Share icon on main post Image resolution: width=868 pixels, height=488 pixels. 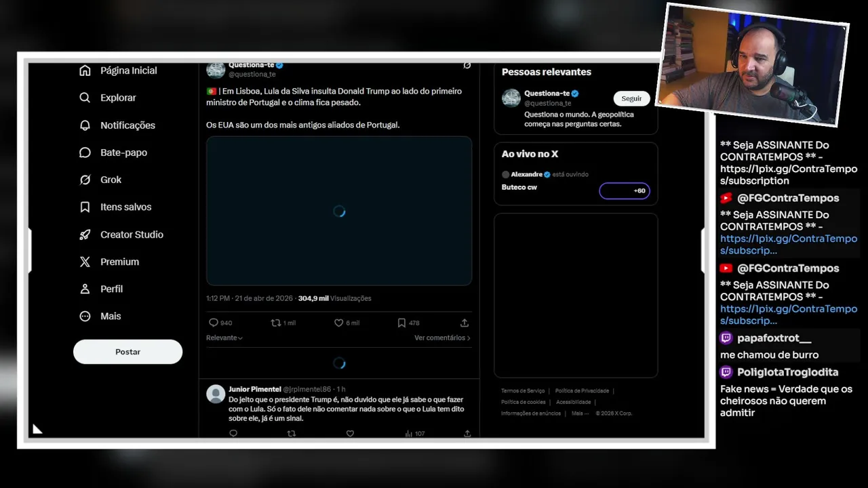[465, 323]
